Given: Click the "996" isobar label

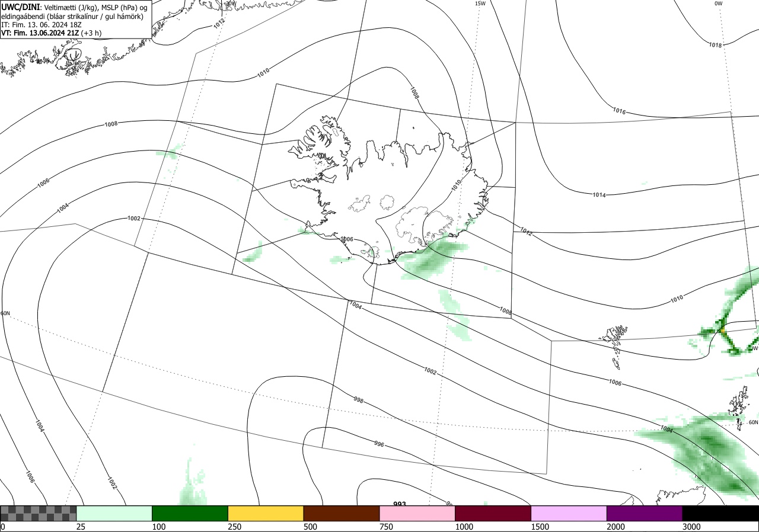Looking at the screenshot, I should coord(379,444).
